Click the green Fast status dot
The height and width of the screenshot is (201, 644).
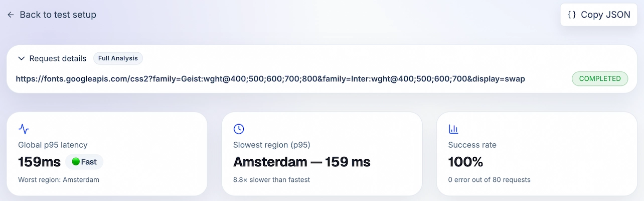tap(76, 162)
